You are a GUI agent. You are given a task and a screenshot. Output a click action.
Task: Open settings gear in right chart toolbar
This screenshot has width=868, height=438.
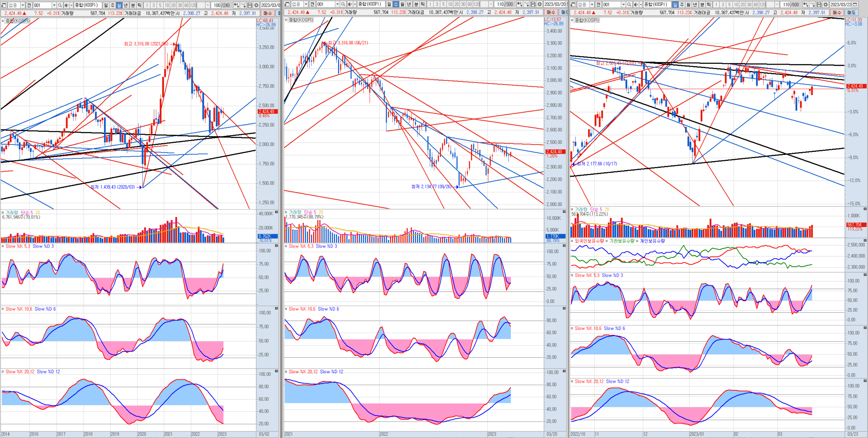point(826,4)
